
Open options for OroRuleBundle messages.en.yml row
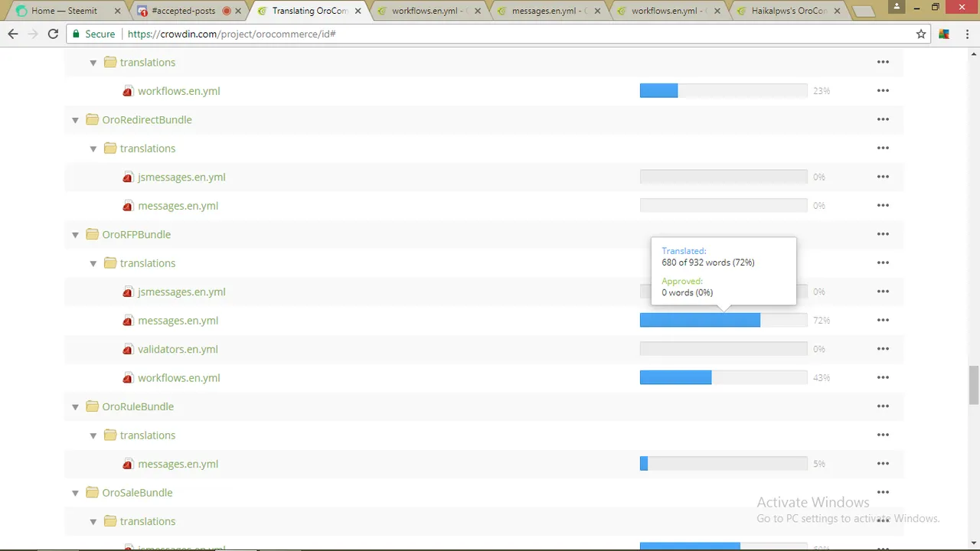click(x=883, y=464)
